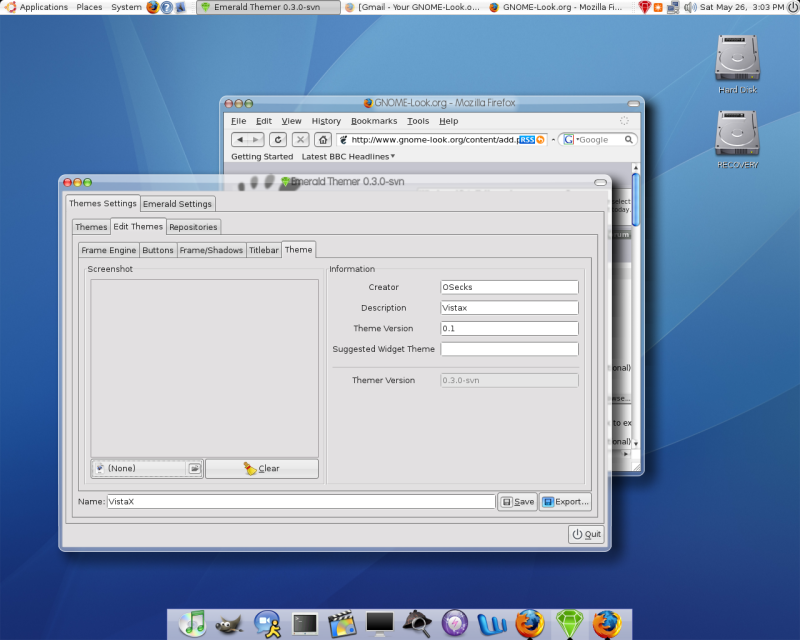Image resolution: width=800 pixels, height=640 pixels.
Task: Open terminal from the dock
Action: pyautogui.click(x=305, y=624)
